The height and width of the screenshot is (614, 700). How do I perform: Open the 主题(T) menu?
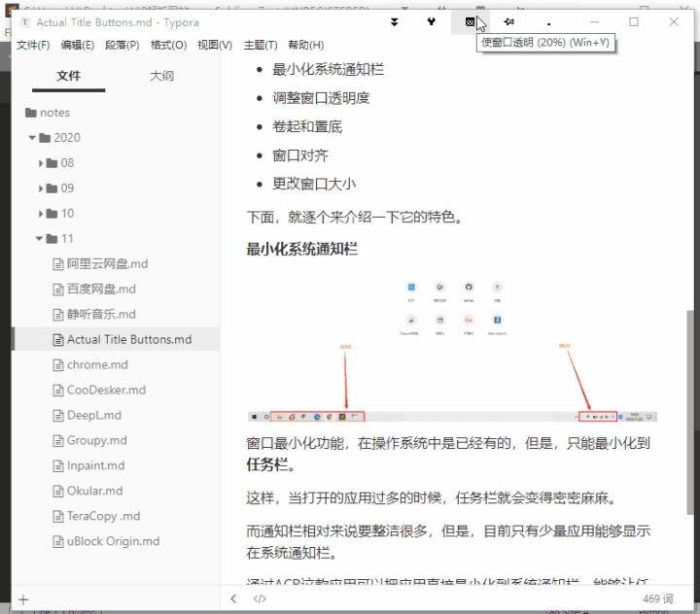coord(261,45)
